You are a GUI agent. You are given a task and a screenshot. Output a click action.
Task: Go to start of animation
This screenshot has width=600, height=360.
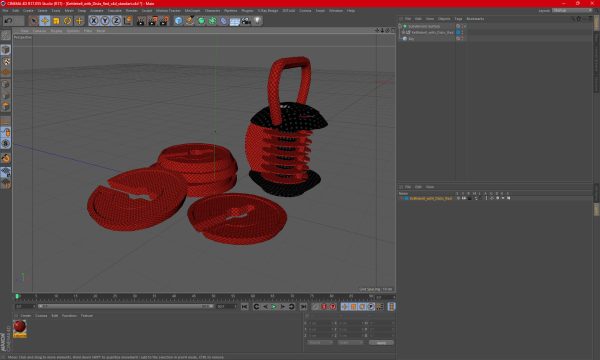245,307
